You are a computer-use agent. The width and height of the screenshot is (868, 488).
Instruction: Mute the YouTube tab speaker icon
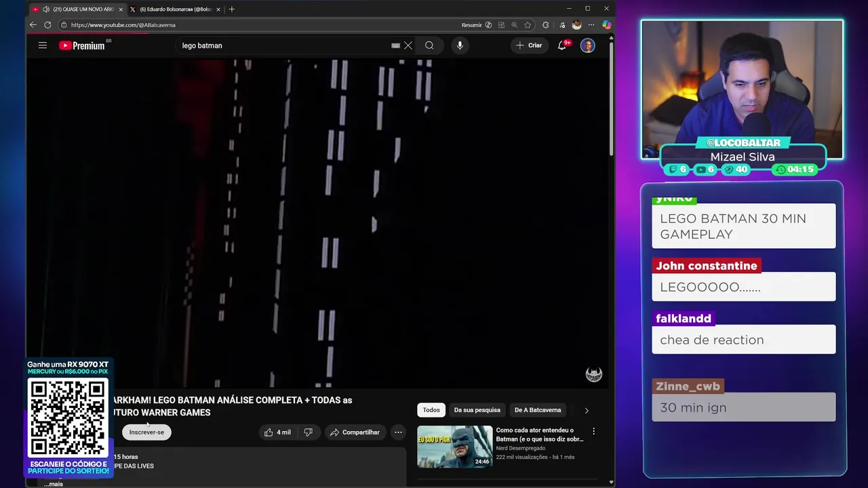pyautogui.click(x=45, y=9)
